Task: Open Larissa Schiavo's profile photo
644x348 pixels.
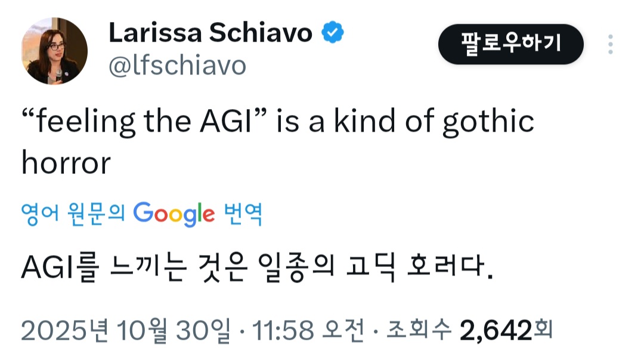Action: coord(55,51)
